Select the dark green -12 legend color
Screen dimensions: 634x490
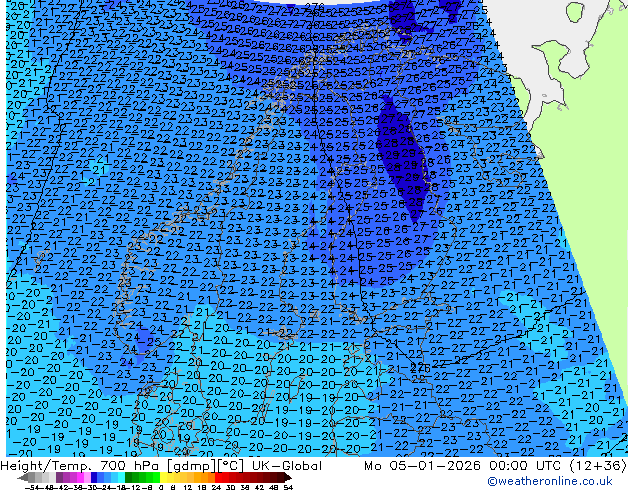pyautogui.click(x=129, y=477)
